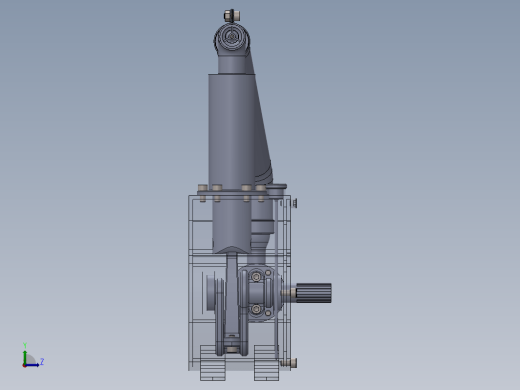The image size is (520, 390).
Task: Pick the right wireframe foot block at bottom
Action: (266, 363)
